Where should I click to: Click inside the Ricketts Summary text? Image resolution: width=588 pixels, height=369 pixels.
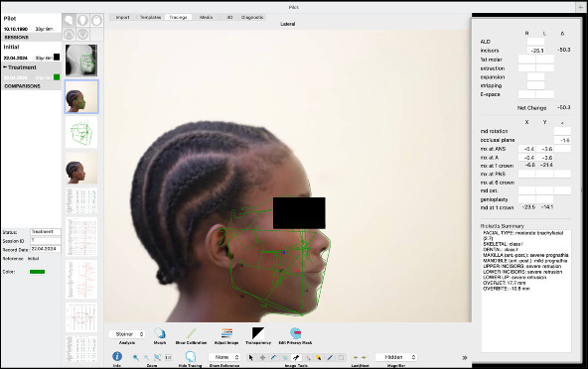(x=526, y=291)
